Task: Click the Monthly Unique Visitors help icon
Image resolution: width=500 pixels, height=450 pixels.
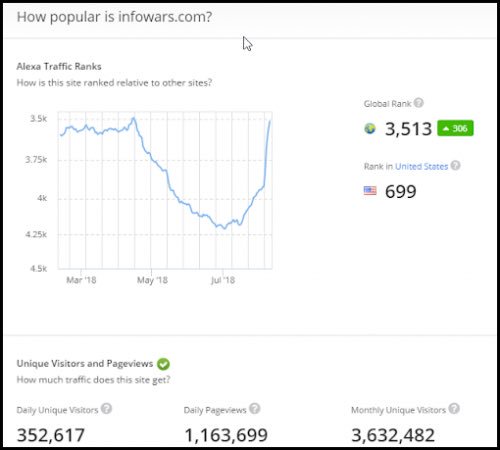Action: pyautogui.click(x=454, y=409)
